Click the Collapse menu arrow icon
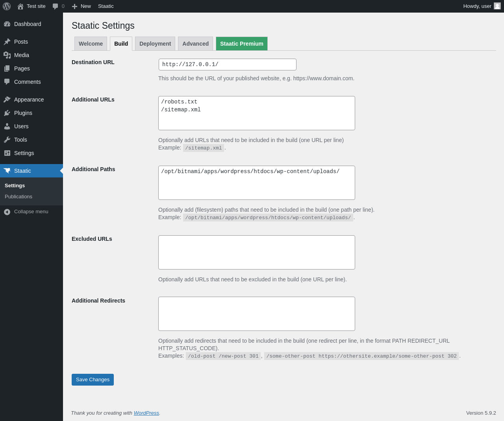 (x=7, y=212)
